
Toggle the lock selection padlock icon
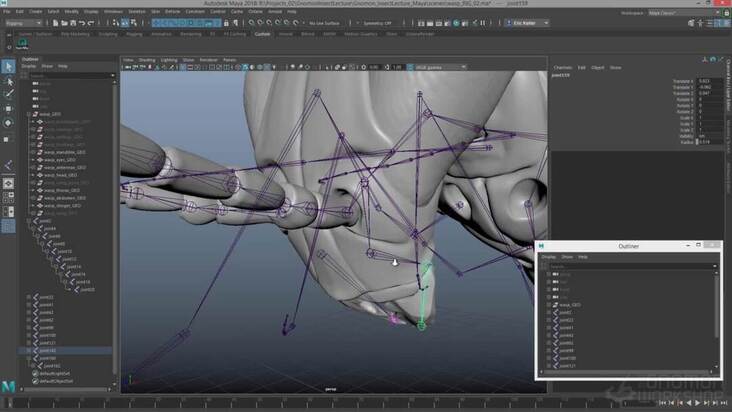(x=226, y=23)
